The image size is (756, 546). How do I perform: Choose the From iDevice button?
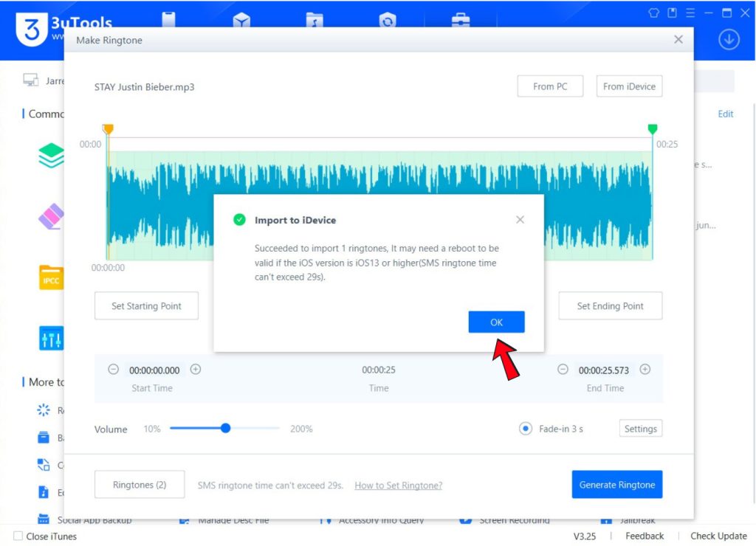point(629,86)
